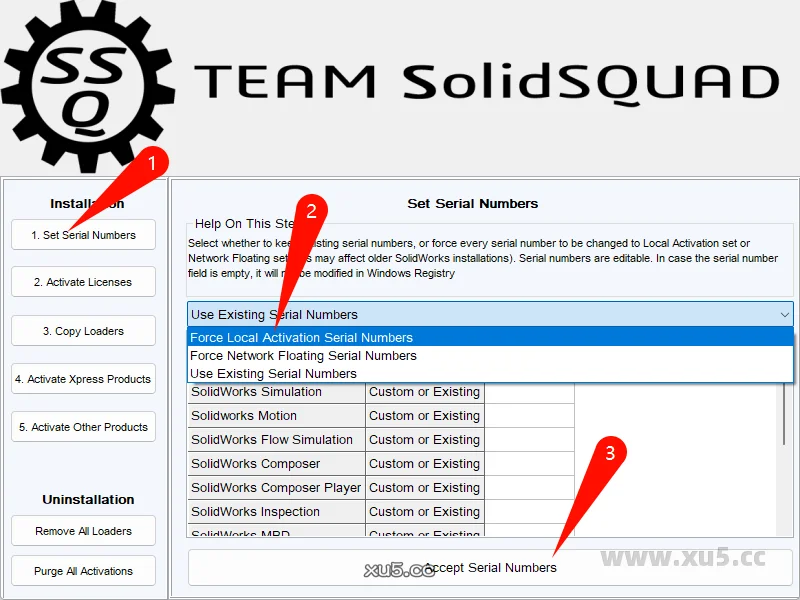Go to step 2 Activate Licenses
Screen dimensions: 800x600
pyautogui.click(x=84, y=283)
